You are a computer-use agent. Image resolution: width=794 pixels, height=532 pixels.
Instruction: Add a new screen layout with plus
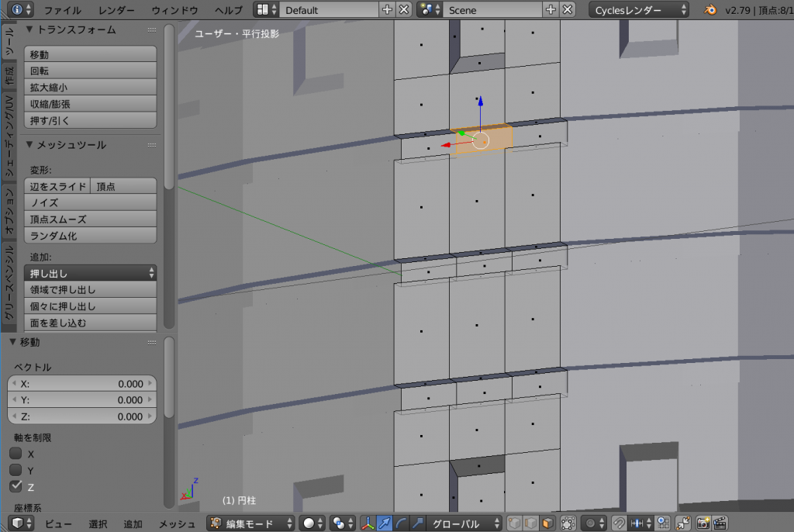tap(388, 10)
